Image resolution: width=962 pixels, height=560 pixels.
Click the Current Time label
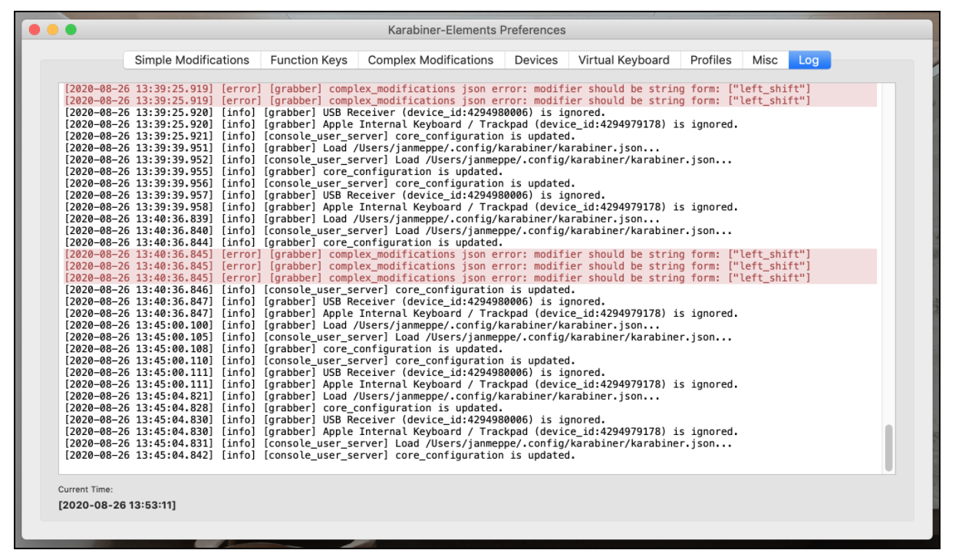point(85,489)
